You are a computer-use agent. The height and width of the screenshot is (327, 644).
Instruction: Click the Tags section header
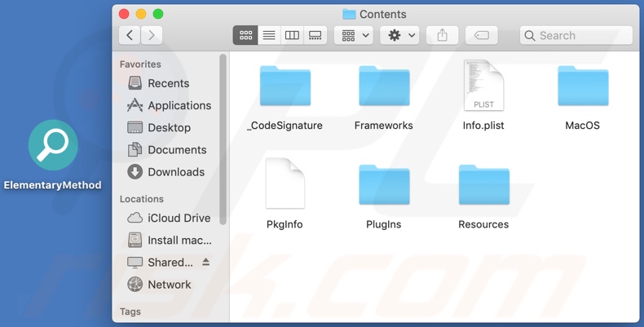pos(130,312)
